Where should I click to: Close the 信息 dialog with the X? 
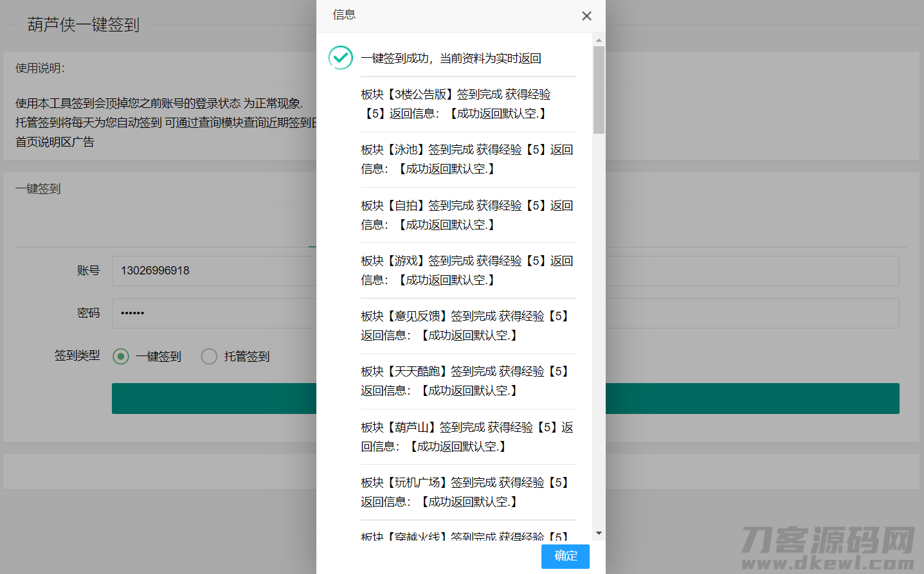click(586, 15)
